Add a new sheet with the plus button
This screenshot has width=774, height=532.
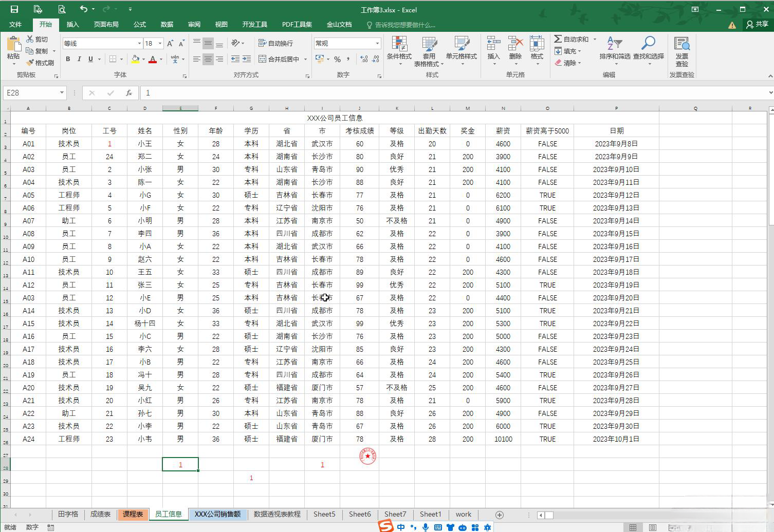tap(499, 515)
